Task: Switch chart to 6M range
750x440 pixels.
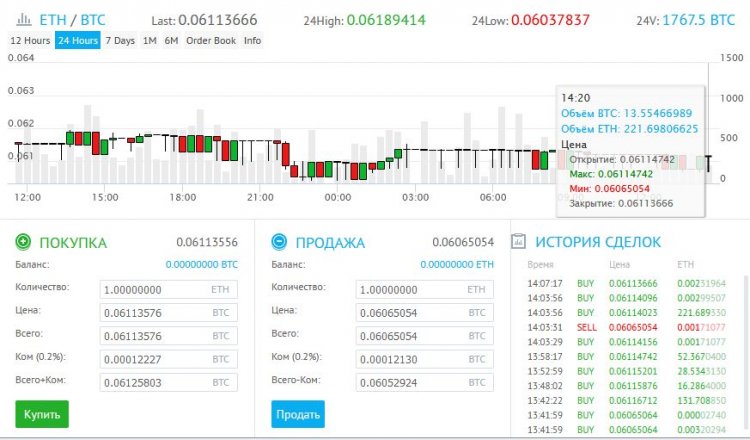Action: [171, 41]
